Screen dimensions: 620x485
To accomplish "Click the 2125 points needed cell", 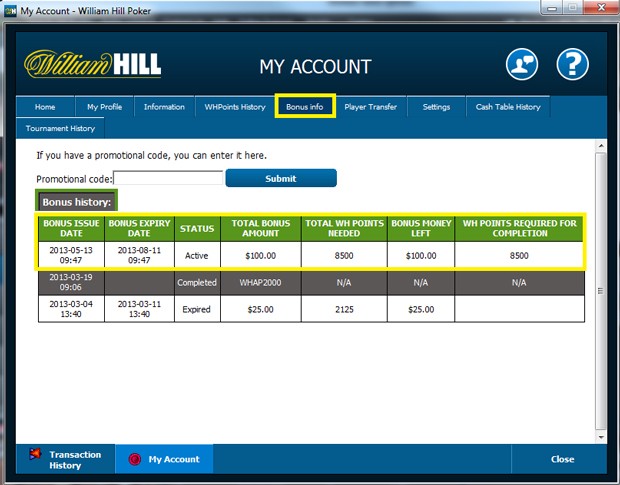I will pos(344,309).
